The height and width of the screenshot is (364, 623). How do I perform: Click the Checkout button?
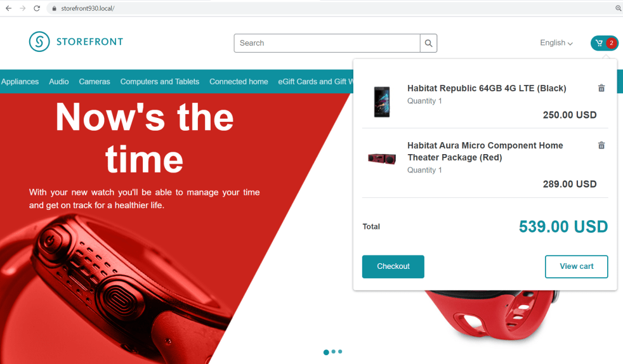point(393,266)
